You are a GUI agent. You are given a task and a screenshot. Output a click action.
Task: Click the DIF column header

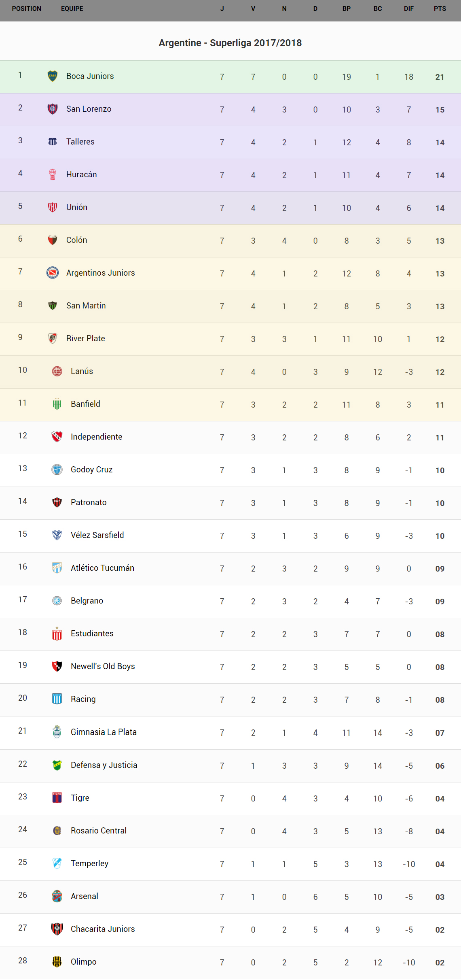tap(408, 9)
